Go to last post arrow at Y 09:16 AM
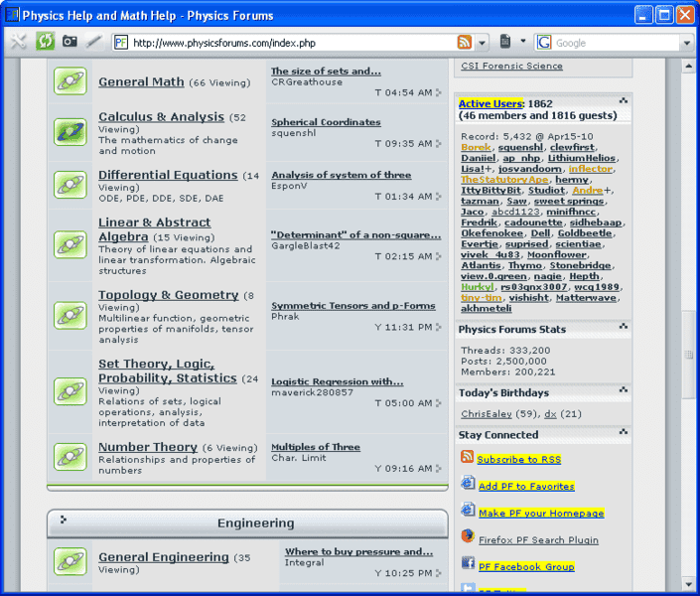 439,468
